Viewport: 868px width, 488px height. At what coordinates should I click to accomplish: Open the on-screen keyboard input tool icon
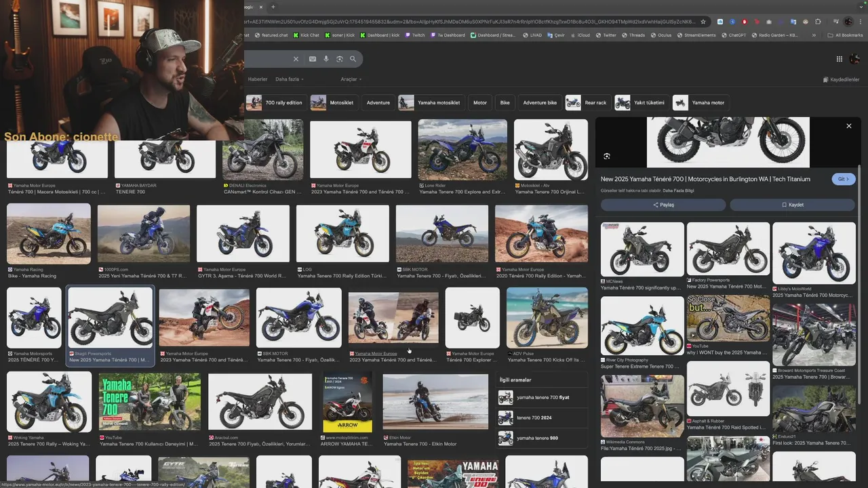(313, 59)
